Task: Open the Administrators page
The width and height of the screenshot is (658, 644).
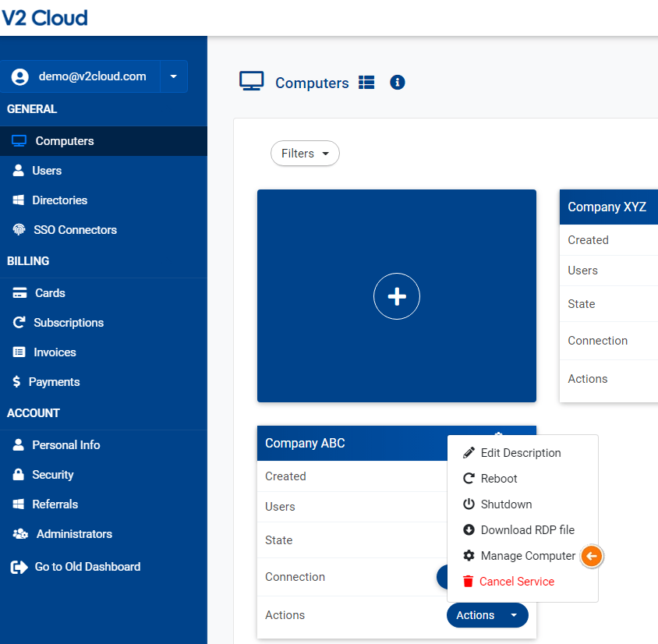Action: coord(104,533)
